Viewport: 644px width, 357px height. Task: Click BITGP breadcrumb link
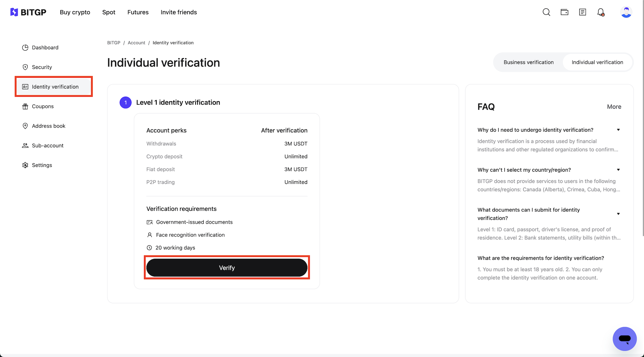pyautogui.click(x=114, y=43)
